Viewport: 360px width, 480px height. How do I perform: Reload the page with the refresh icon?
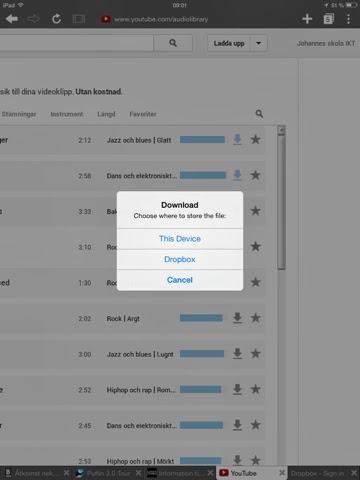[56, 19]
